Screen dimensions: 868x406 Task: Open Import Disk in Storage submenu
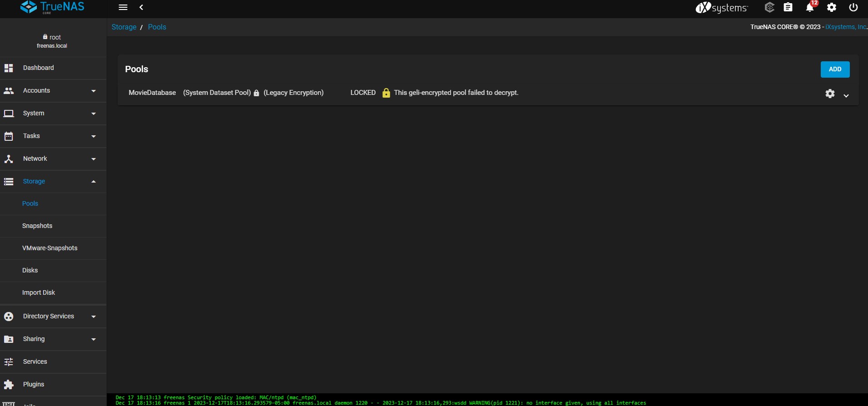(53, 293)
